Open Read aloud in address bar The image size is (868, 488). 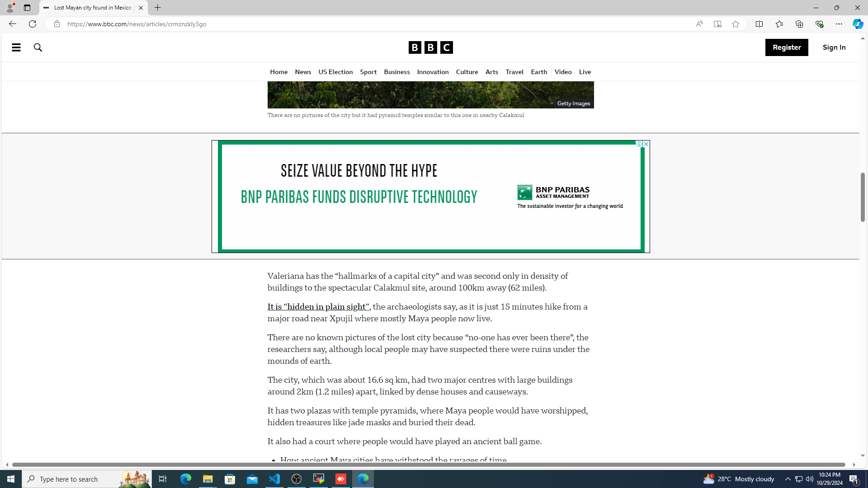coord(699,24)
